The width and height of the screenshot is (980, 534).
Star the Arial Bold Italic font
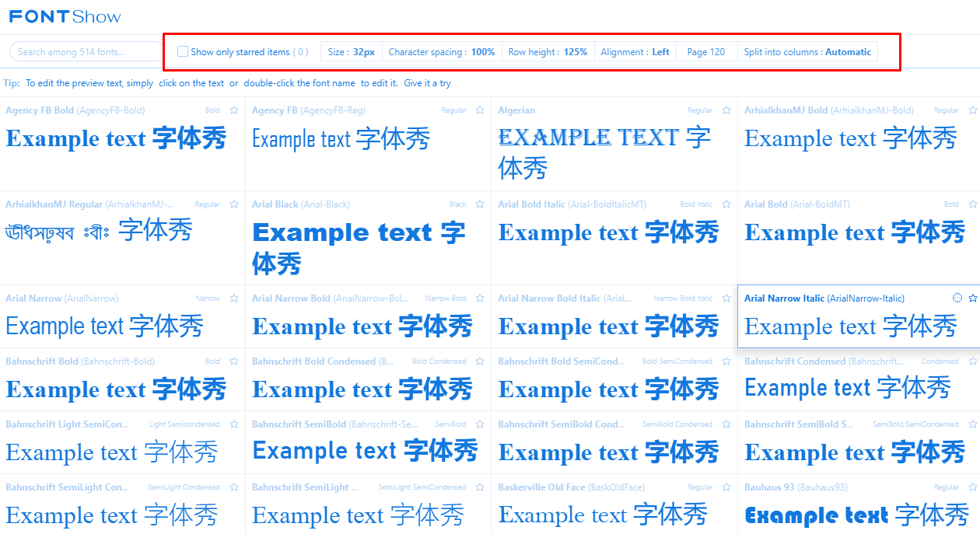[726, 204]
